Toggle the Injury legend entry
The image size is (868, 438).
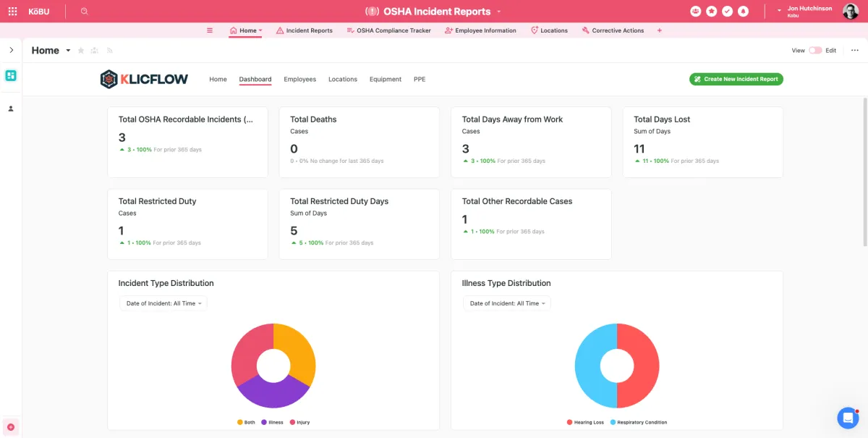pos(299,422)
